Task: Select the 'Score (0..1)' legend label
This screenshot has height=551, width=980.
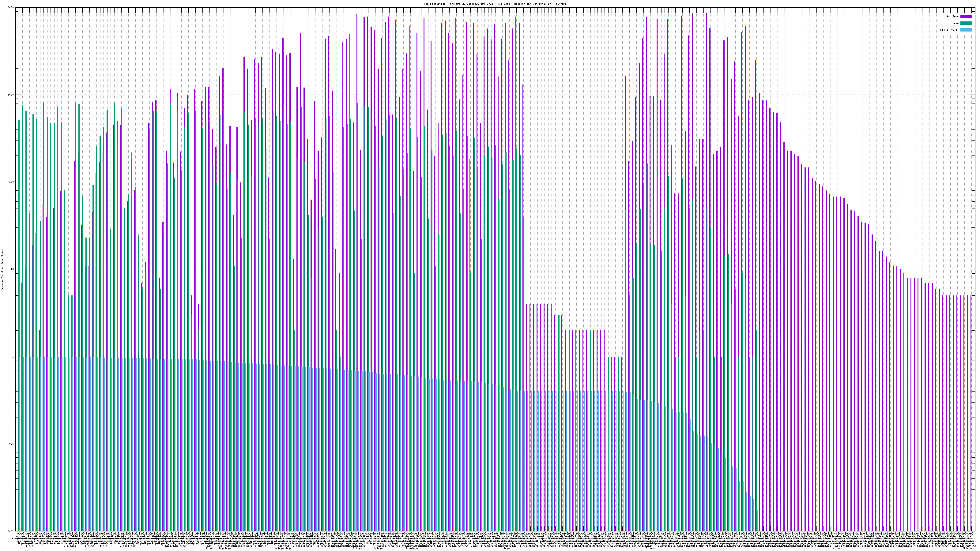Action: pos(949,30)
